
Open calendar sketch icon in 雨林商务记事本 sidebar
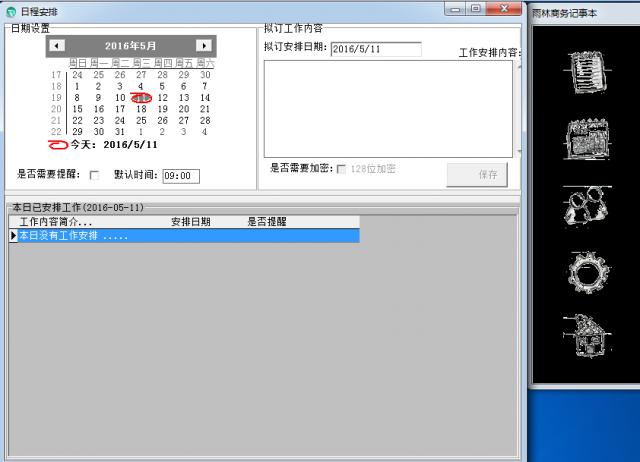[x=587, y=139]
